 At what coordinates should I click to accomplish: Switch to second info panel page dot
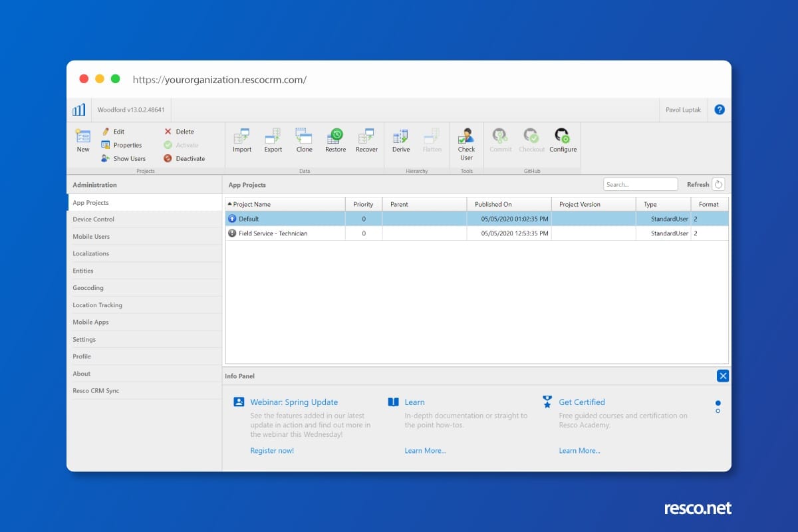[x=718, y=412]
